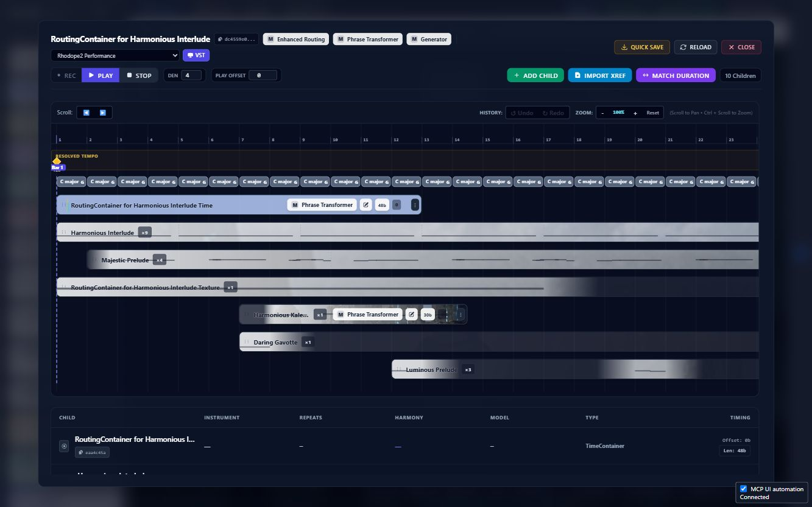Click the drag handle of the Harmonious Interlude clip
The width and height of the screenshot is (812, 507).
(x=63, y=233)
